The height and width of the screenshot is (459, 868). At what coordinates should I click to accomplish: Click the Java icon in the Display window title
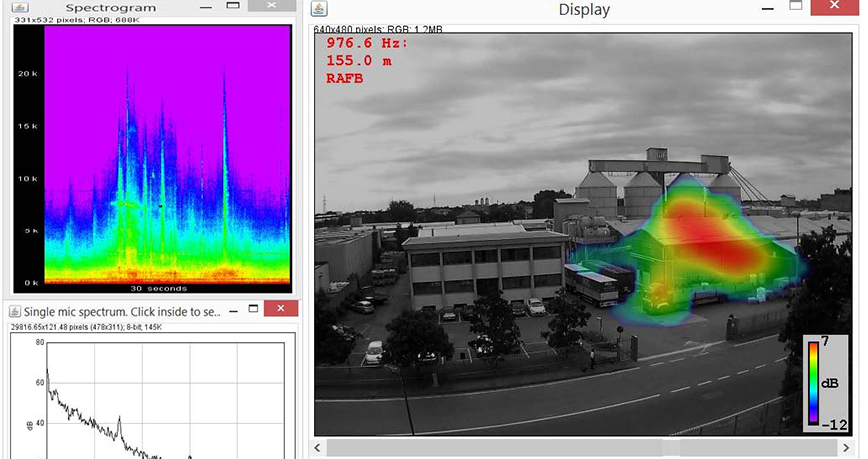pyautogui.click(x=319, y=9)
